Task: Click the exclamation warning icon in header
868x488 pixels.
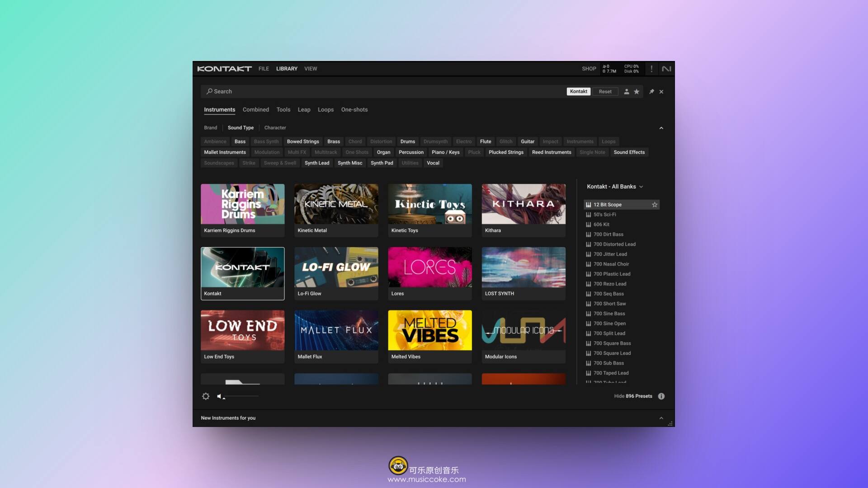Action: pos(651,69)
